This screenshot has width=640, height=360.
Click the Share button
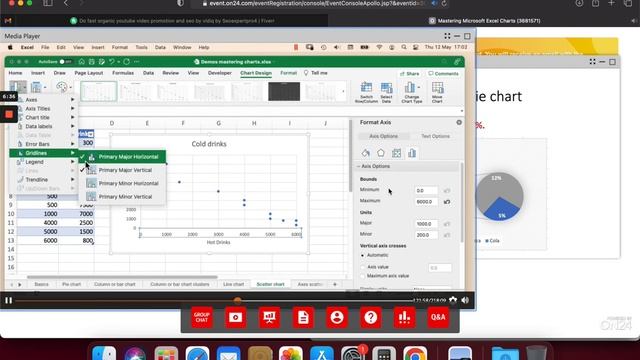click(x=409, y=74)
